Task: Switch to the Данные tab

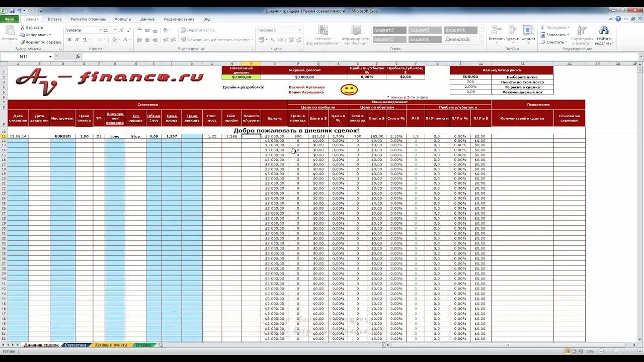Action: (147, 19)
